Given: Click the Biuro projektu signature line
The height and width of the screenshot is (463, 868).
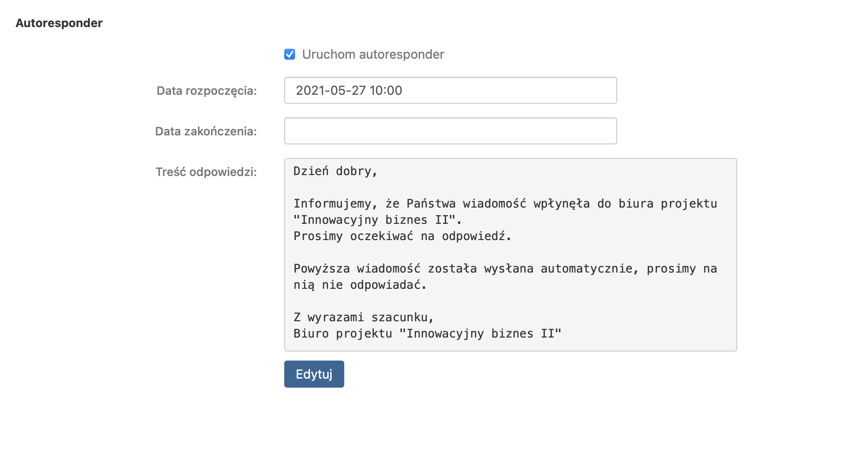Looking at the screenshot, I should click(427, 334).
